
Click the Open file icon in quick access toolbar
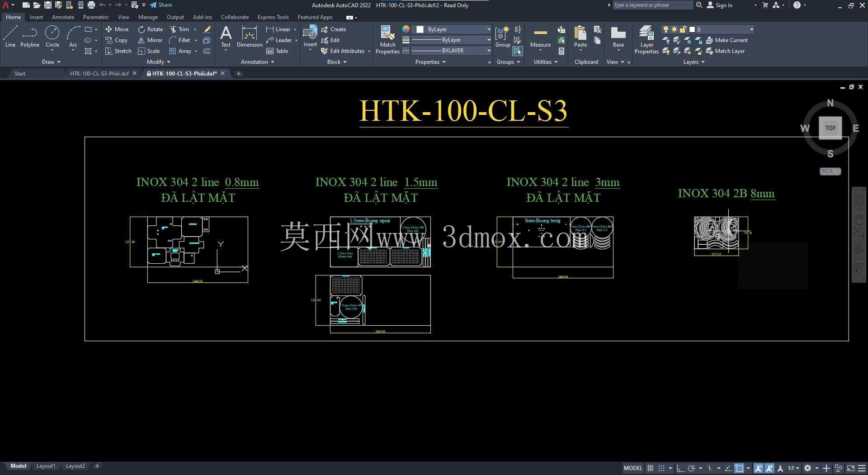37,5
